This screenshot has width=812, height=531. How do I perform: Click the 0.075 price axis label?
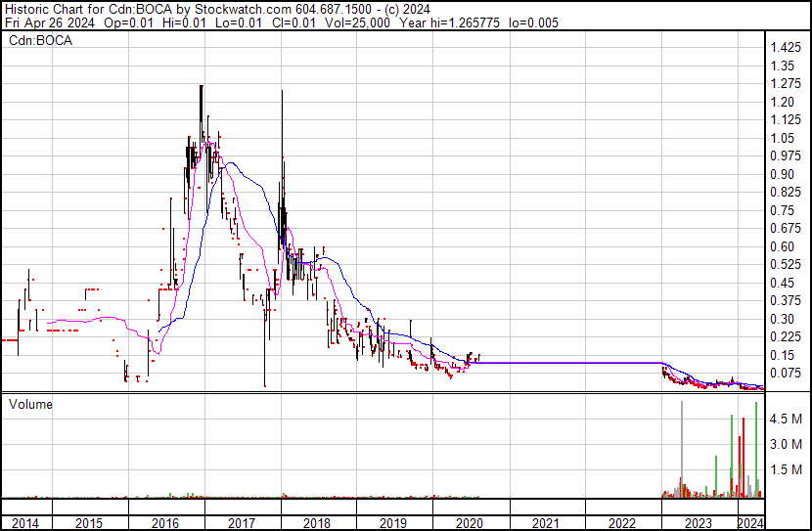(784, 374)
